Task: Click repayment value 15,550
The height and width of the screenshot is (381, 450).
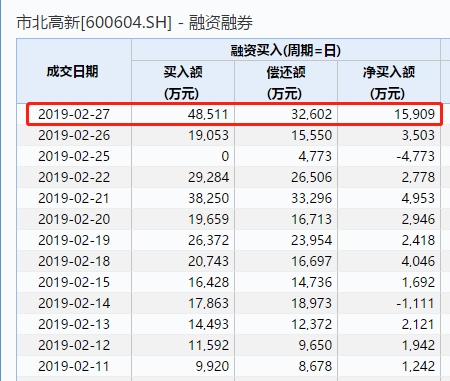Action: click(311, 135)
